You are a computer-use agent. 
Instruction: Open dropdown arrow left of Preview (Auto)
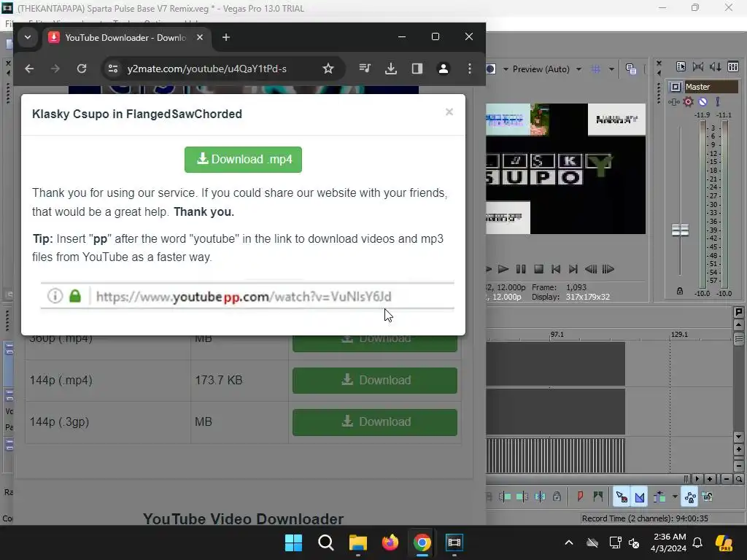[x=506, y=69]
